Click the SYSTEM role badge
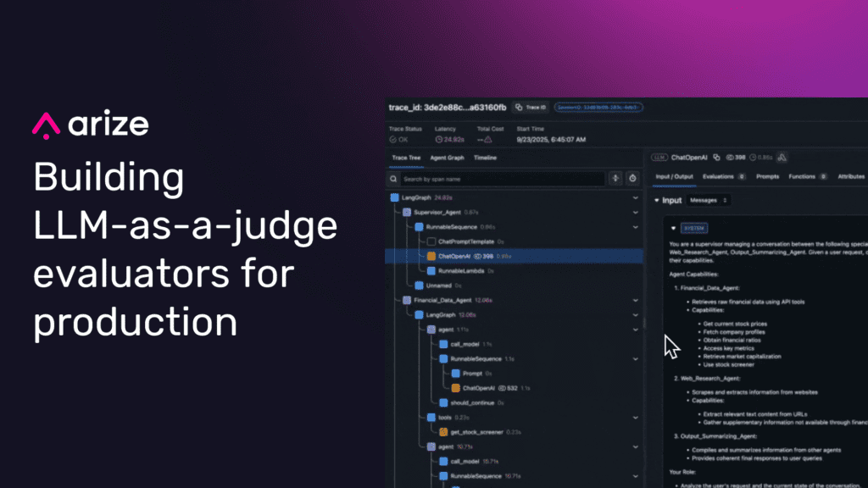 coord(693,228)
